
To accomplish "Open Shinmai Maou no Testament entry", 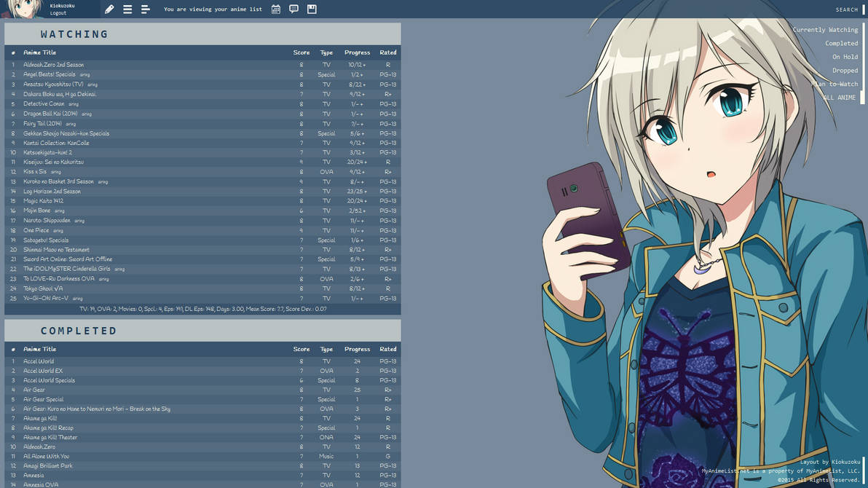I will click(56, 250).
